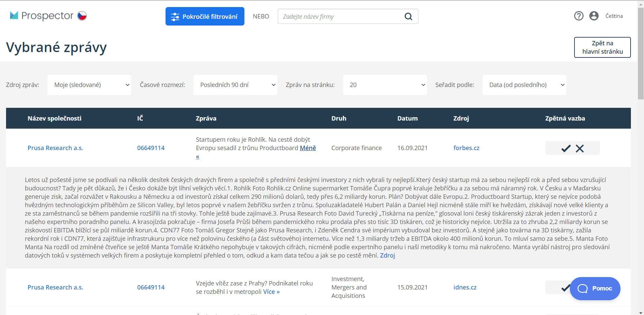Click Zpětná vazba column header
644x315 pixels.
(x=565, y=118)
